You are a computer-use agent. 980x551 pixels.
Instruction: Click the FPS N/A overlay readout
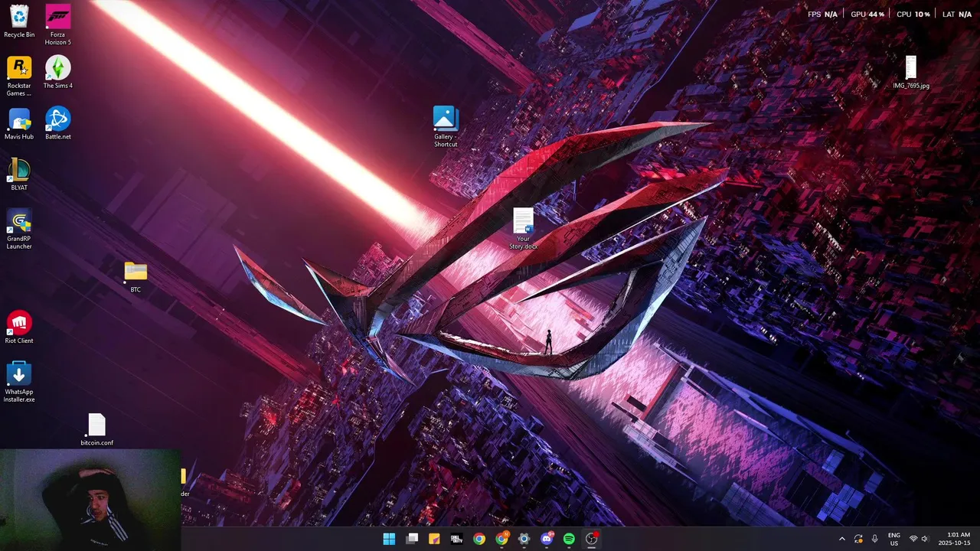pos(822,14)
